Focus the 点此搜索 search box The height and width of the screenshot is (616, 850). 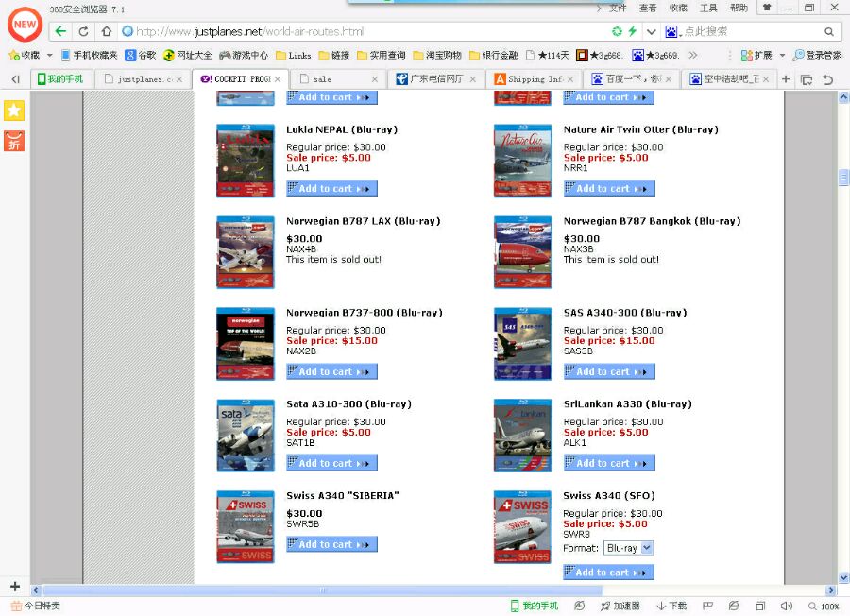pos(751,31)
